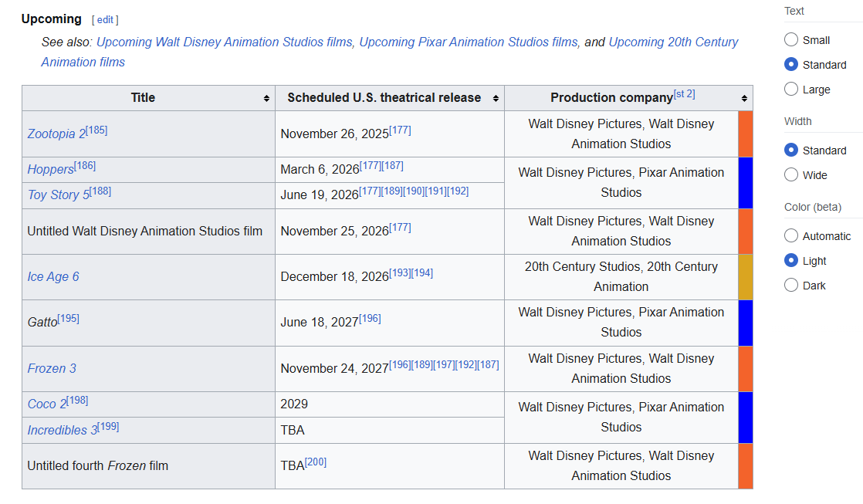Open the Toy Story 5 article
This screenshot has width=863, height=504.
pos(59,195)
